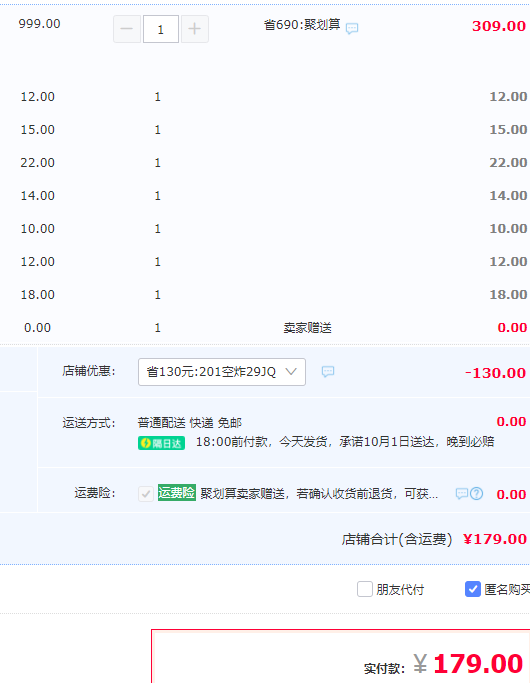Click comment icon beside the coupon dropdown

click(x=328, y=372)
